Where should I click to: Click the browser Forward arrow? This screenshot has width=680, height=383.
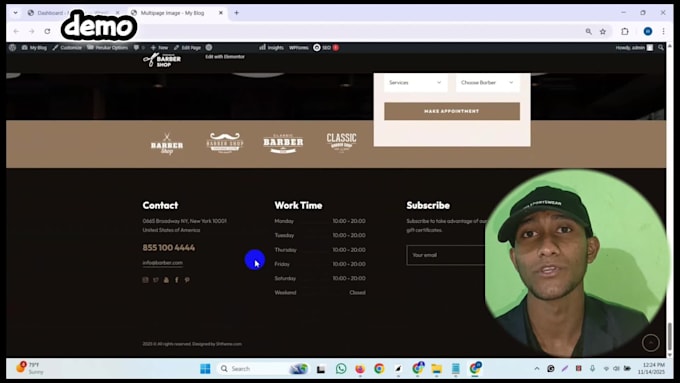point(32,31)
